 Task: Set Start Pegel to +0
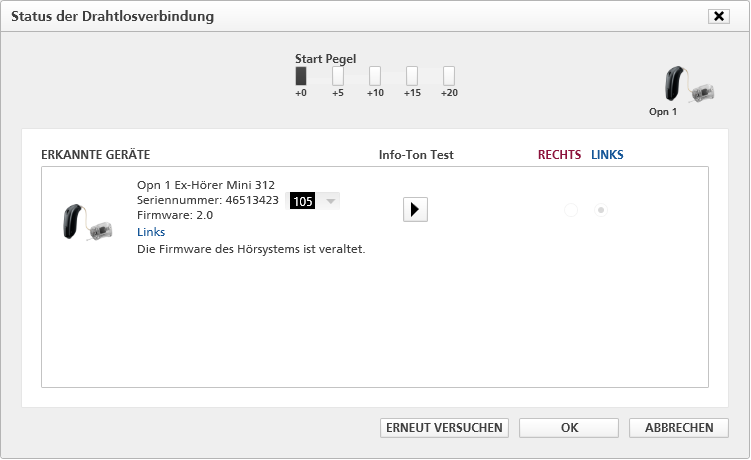301,76
